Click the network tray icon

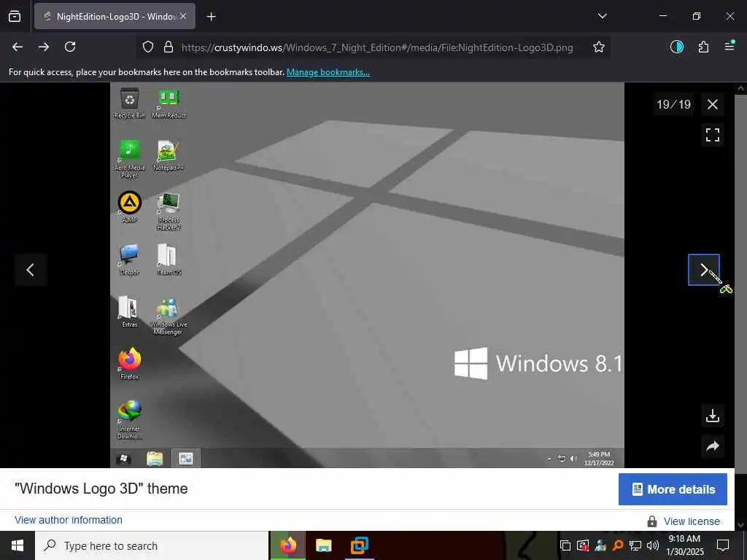635,545
